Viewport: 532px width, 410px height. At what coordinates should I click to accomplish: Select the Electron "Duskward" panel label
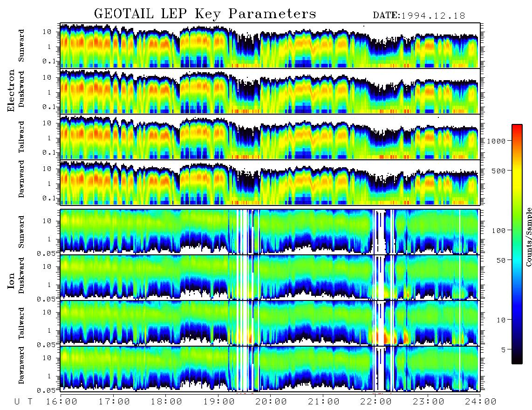point(21,89)
